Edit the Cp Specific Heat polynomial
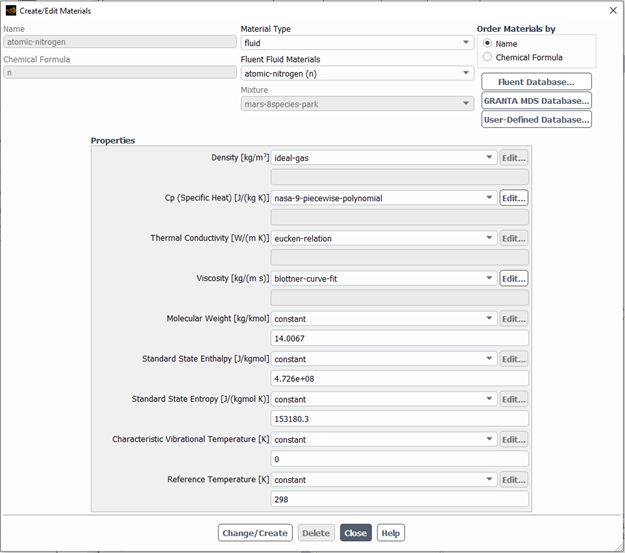This screenshot has height=553, width=625. [513, 198]
